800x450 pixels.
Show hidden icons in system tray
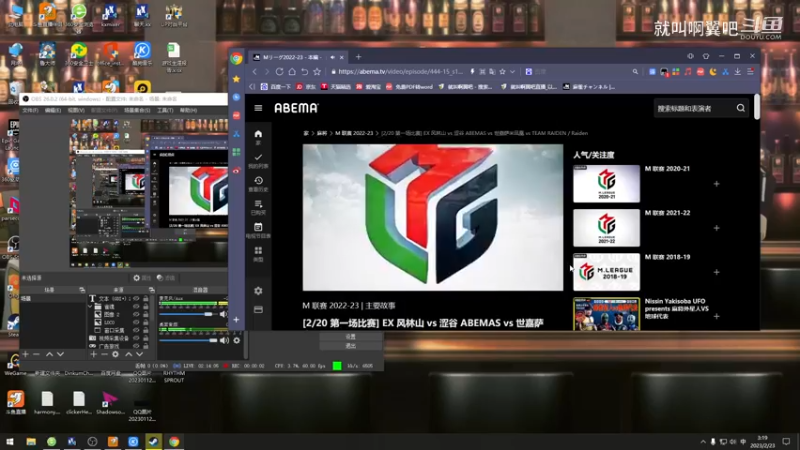[703, 442]
